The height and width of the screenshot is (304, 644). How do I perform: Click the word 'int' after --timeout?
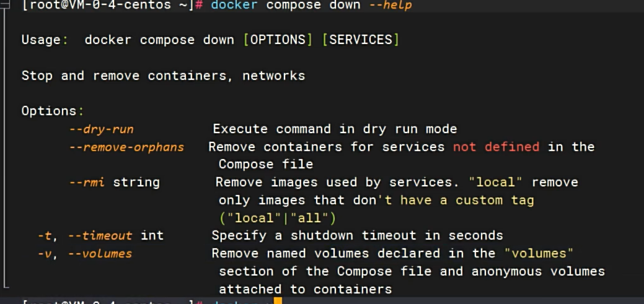coord(152,236)
